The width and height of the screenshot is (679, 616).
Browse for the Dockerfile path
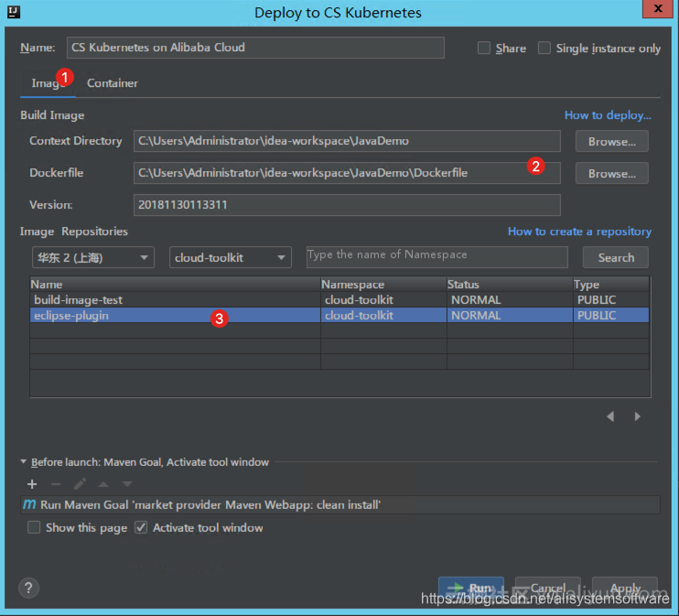point(612,173)
